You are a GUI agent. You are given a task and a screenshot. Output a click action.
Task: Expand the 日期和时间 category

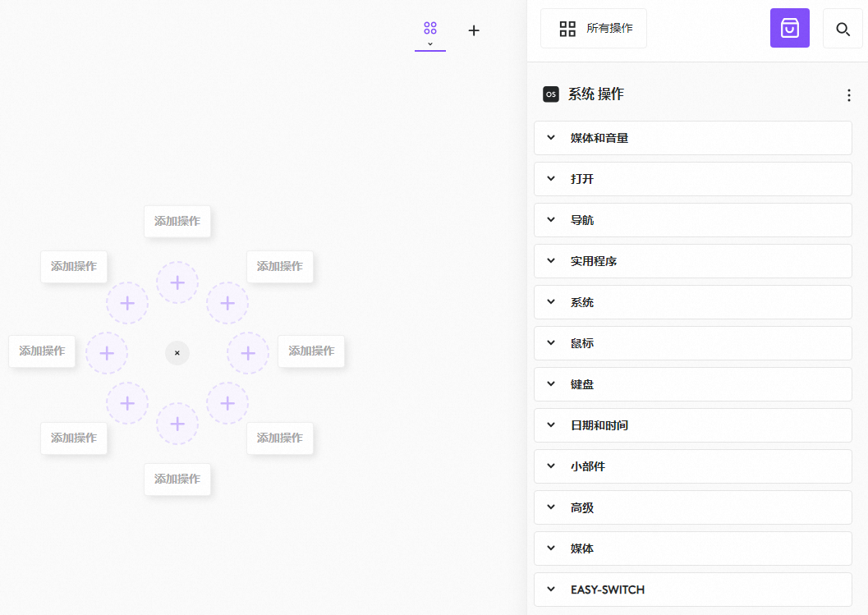pos(692,425)
